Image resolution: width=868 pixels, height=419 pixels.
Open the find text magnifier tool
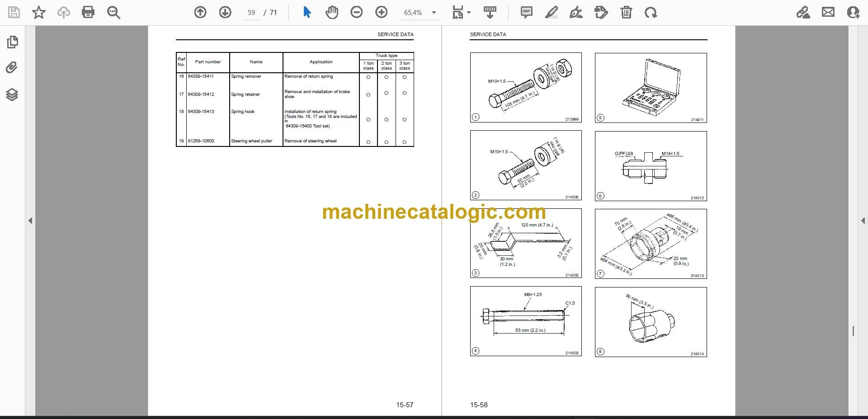(113, 12)
